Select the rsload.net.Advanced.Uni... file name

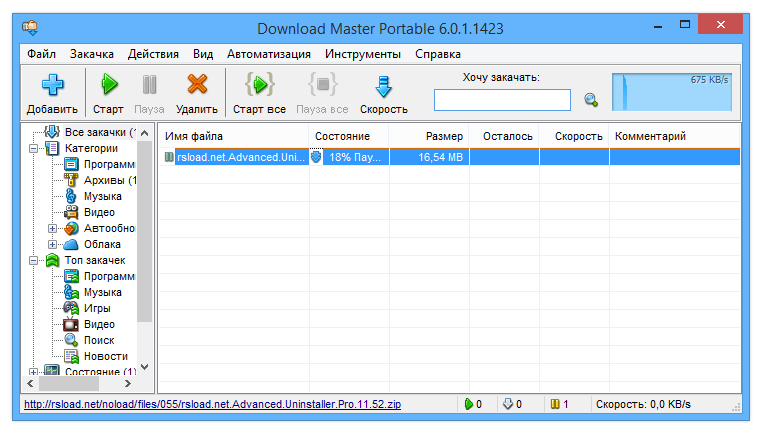pos(241,157)
